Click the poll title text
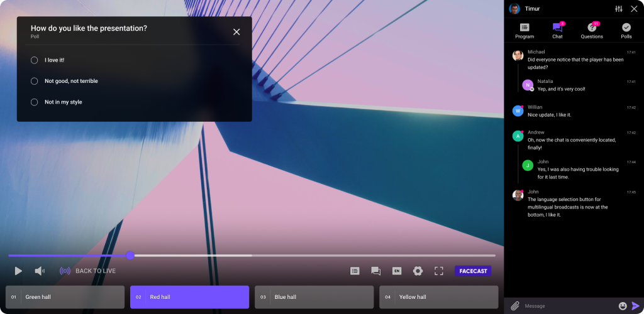 click(x=89, y=28)
